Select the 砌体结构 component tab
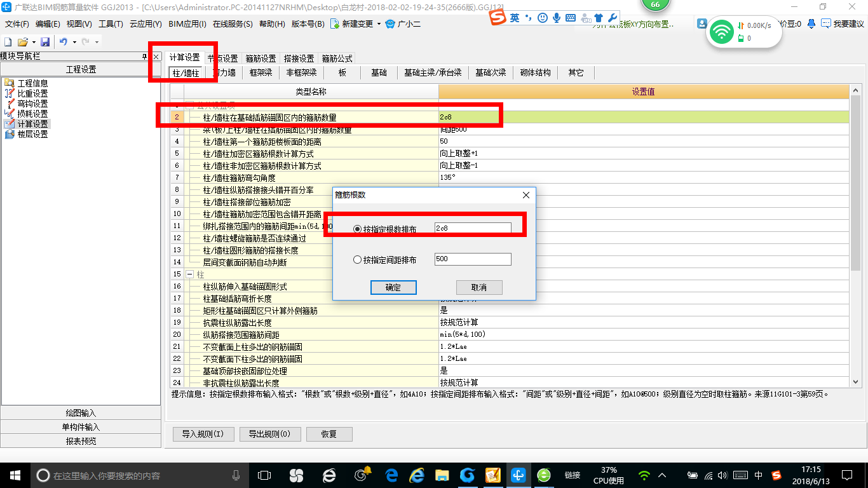 click(535, 73)
